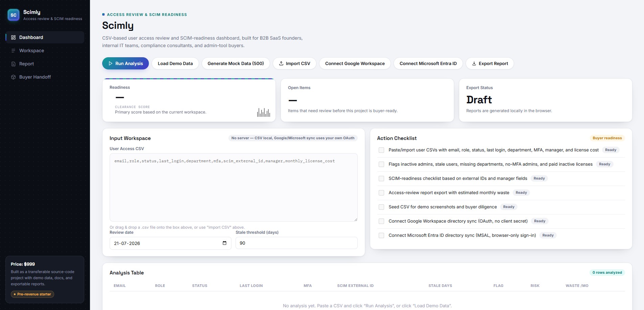This screenshot has height=310, width=644.
Task: Open the Report nav item
Action: (45, 64)
